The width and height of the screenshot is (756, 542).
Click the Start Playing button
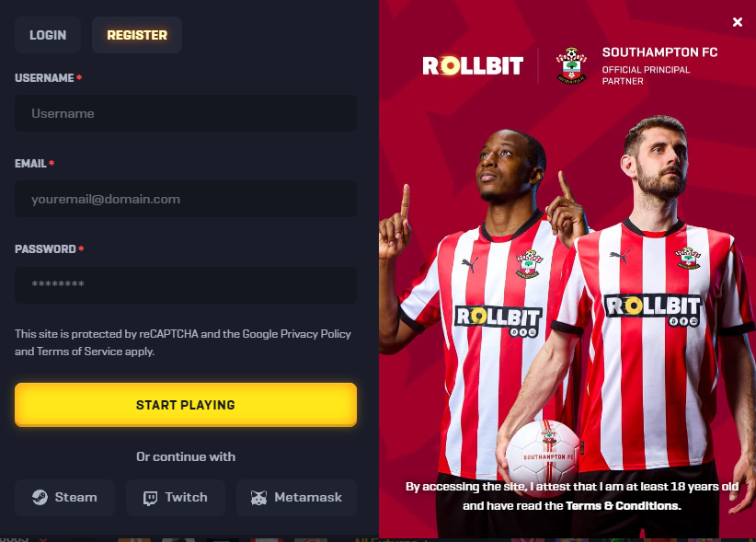click(x=186, y=405)
